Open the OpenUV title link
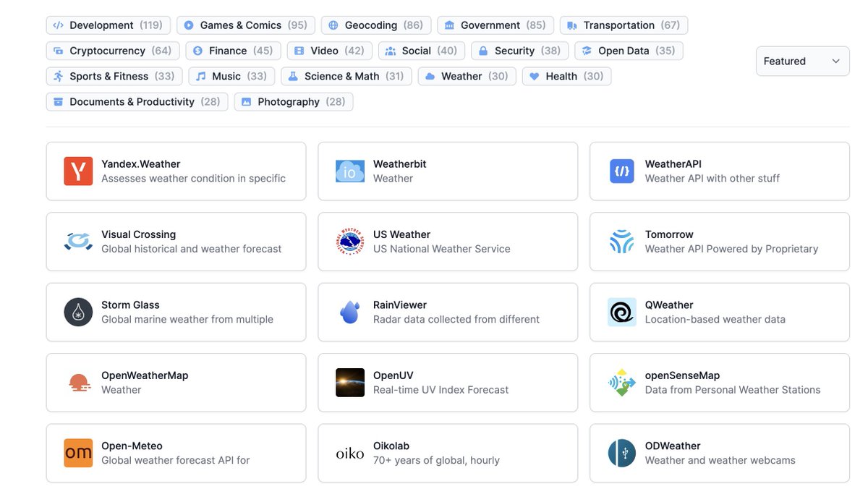868x489 pixels. pyautogui.click(x=393, y=375)
